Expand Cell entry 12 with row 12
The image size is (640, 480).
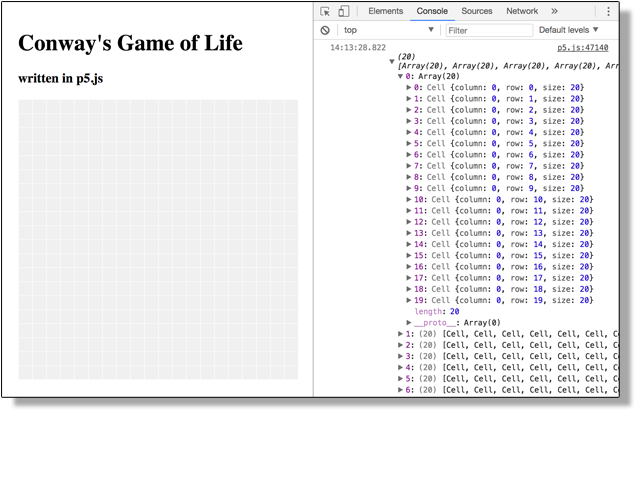coord(409,222)
